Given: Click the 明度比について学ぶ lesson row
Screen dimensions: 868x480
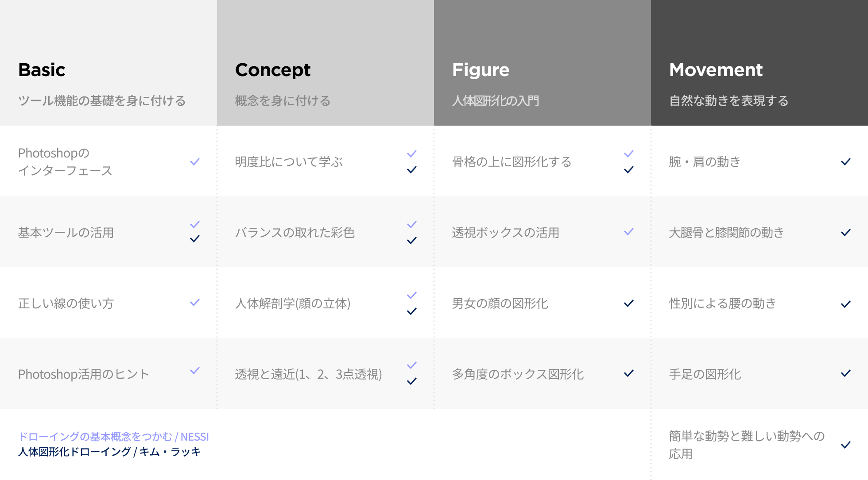Looking at the screenshot, I should (x=325, y=161).
